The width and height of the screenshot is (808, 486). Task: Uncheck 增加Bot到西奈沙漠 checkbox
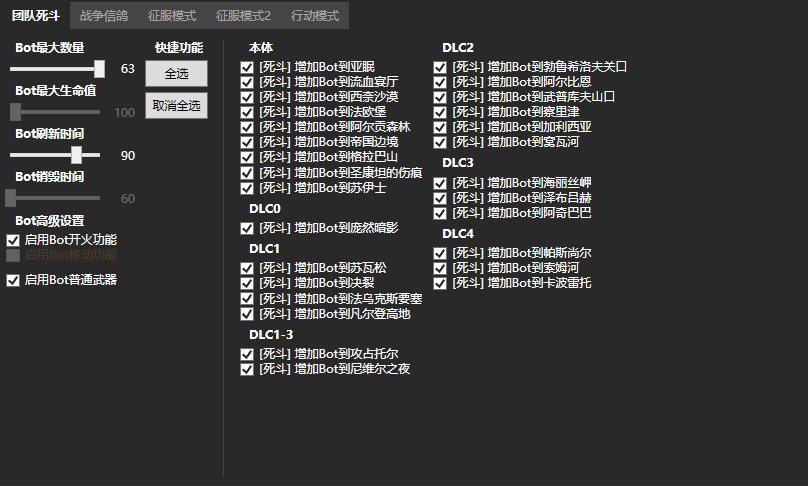[247, 97]
